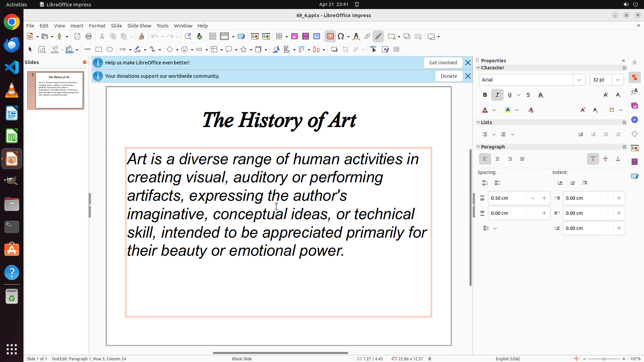Click Export as PDF icon
This screenshot has height=362, width=644.
coord(77,37)
